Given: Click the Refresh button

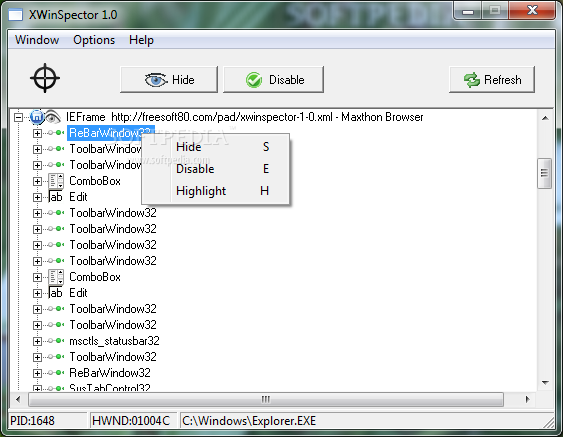Looking at the screenshot, I should (x=492, y=79).
